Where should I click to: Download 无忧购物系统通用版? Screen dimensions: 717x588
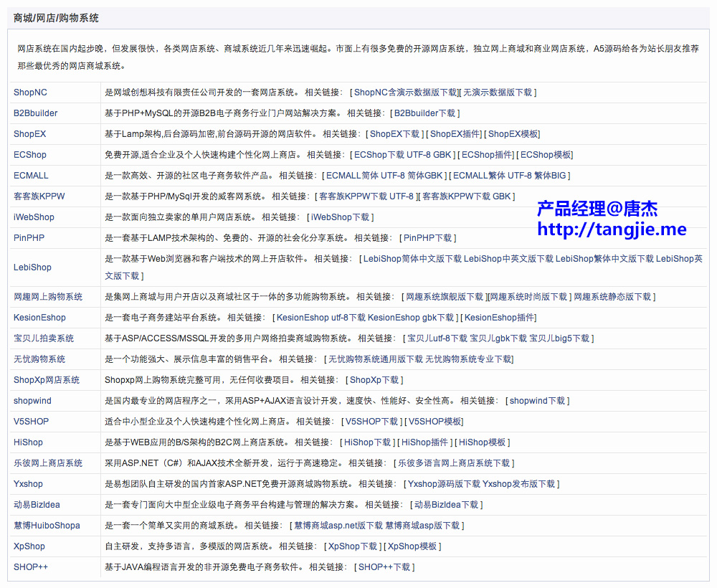[x=376, y=359]
